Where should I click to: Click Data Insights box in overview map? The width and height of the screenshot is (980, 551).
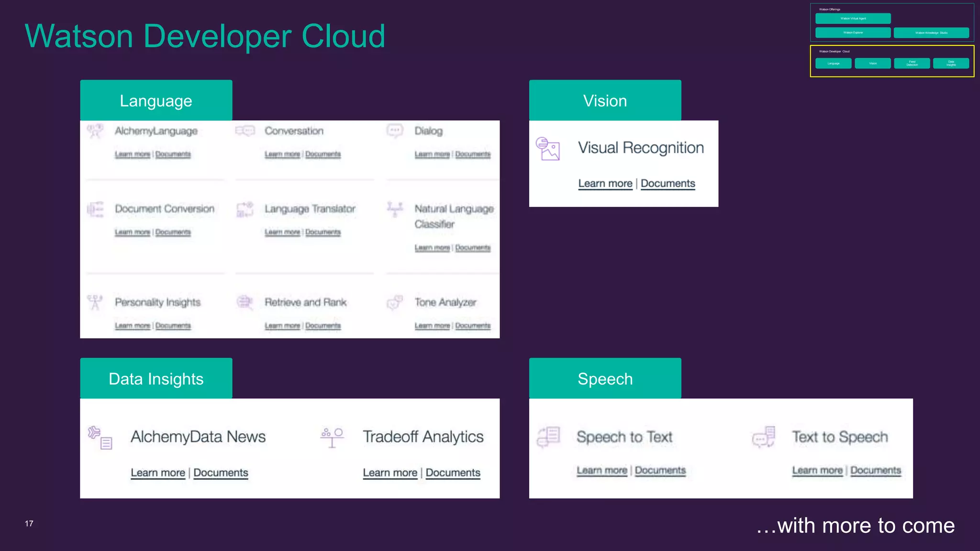click(x=951, y=63)
